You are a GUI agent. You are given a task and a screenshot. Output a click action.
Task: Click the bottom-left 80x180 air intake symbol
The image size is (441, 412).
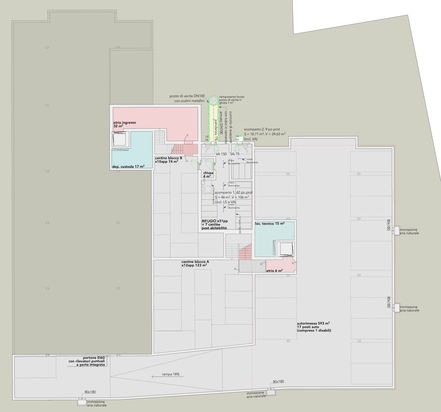(x=82, y=402)
